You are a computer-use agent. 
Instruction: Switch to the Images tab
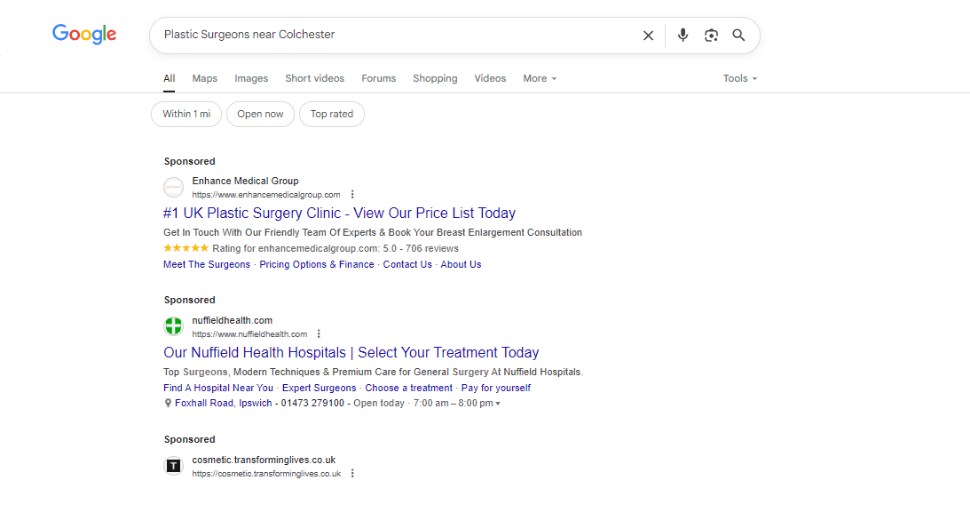251,79
